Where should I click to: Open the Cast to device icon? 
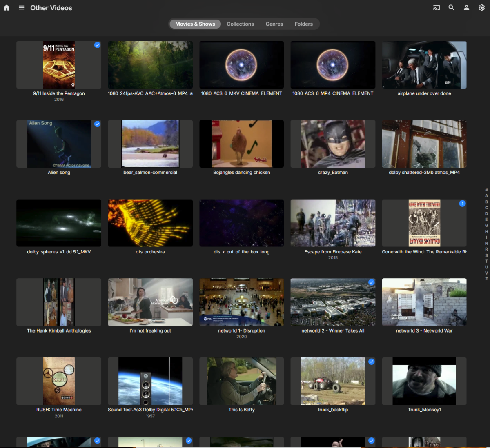click(x=437, y=8)
